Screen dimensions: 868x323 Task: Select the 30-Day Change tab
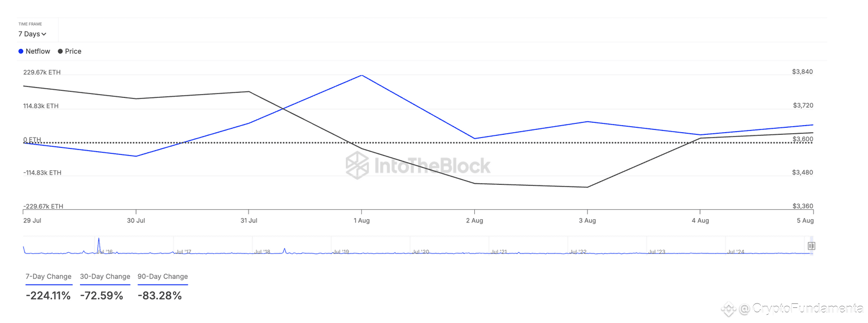click(x=105, y=277)
